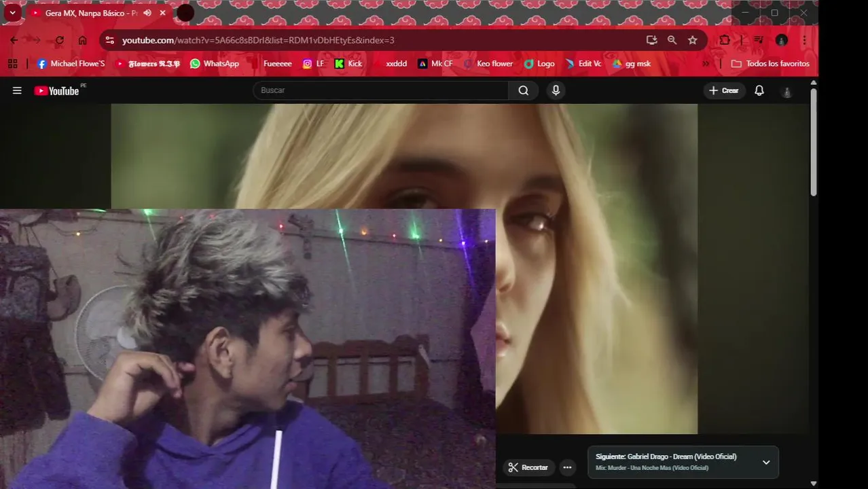
Task: Open the Fueeeee bookmark
Action: pos(271,63)
